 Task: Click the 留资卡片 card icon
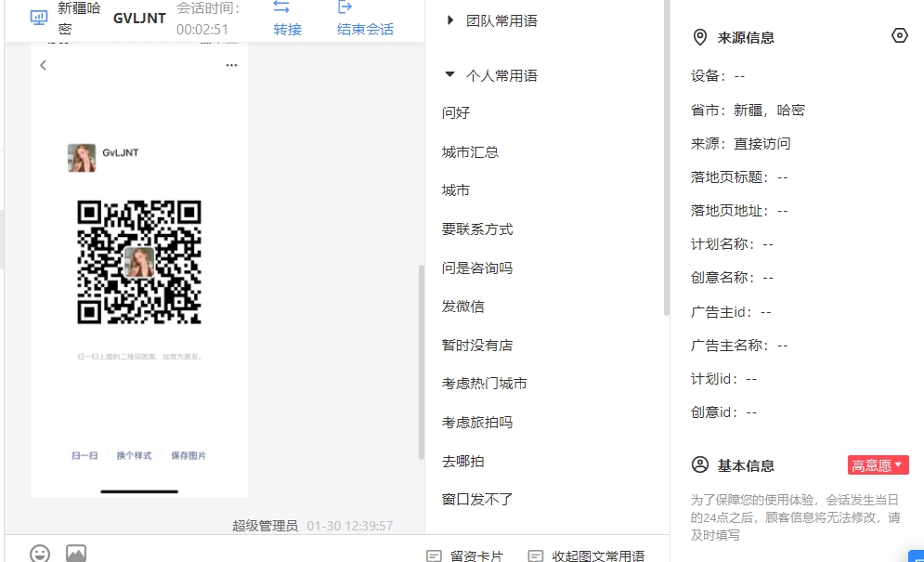434,556
